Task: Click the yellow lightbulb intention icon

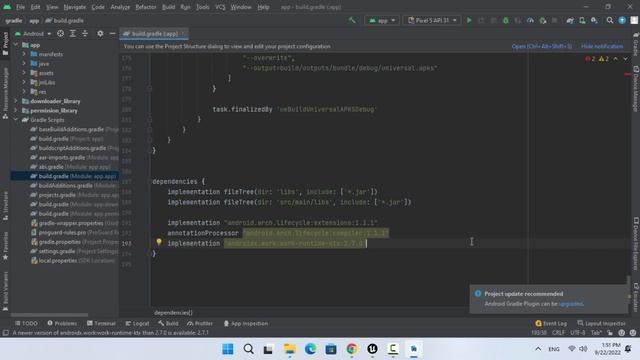Action: [x=159, y=242]
